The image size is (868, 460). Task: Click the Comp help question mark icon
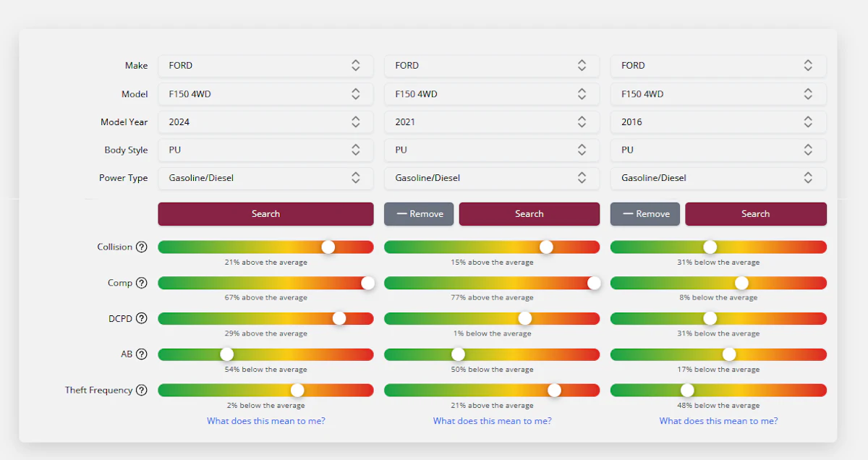142,283
